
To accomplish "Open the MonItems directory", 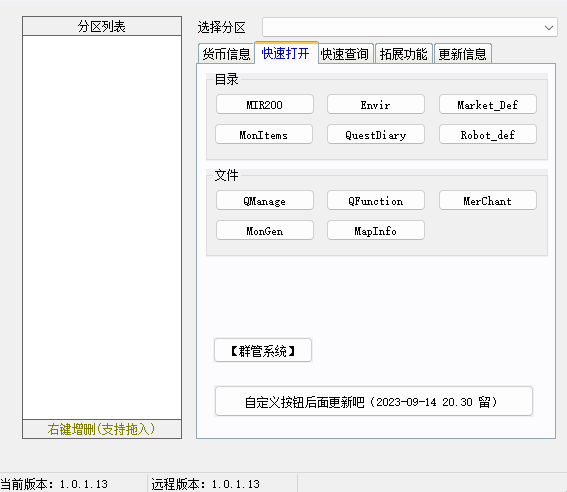I will tap(264, 135).
